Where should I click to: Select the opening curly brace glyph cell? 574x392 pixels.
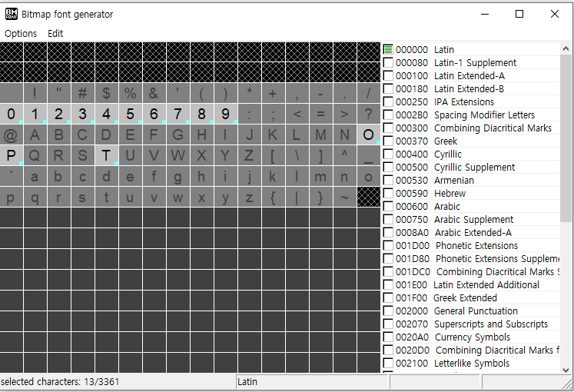click(x=273, y=198)
